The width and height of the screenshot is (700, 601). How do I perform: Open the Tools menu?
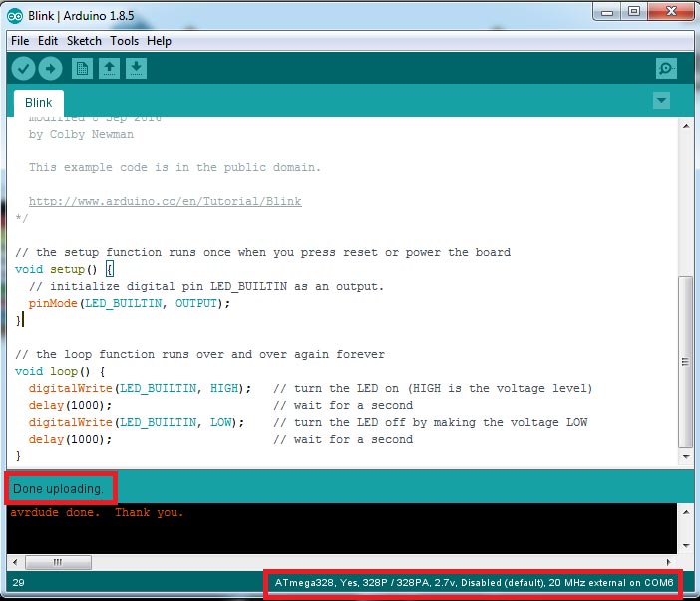tap(124, 41)
